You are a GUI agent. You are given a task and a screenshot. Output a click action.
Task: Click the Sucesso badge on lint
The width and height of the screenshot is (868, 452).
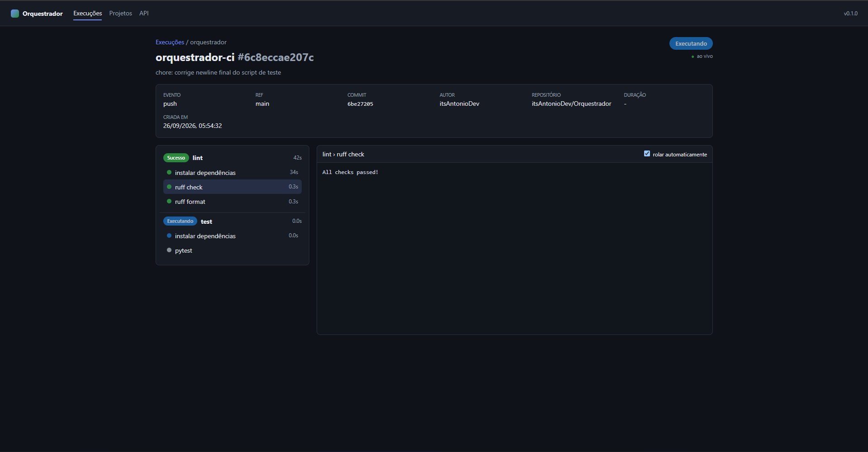(x=176, y=158)
